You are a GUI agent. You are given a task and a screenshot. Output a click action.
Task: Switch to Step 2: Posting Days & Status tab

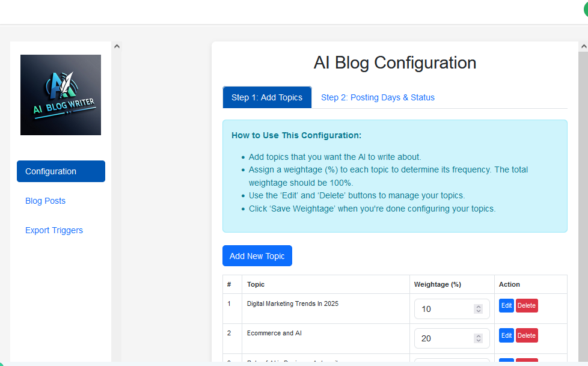click(x=378, y=97)
